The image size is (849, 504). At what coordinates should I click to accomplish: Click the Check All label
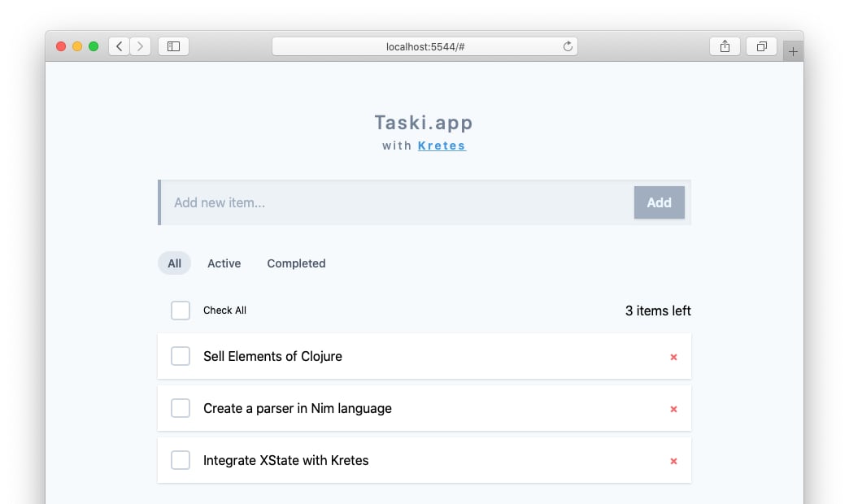pyautogui.click(x=224, y=311)
